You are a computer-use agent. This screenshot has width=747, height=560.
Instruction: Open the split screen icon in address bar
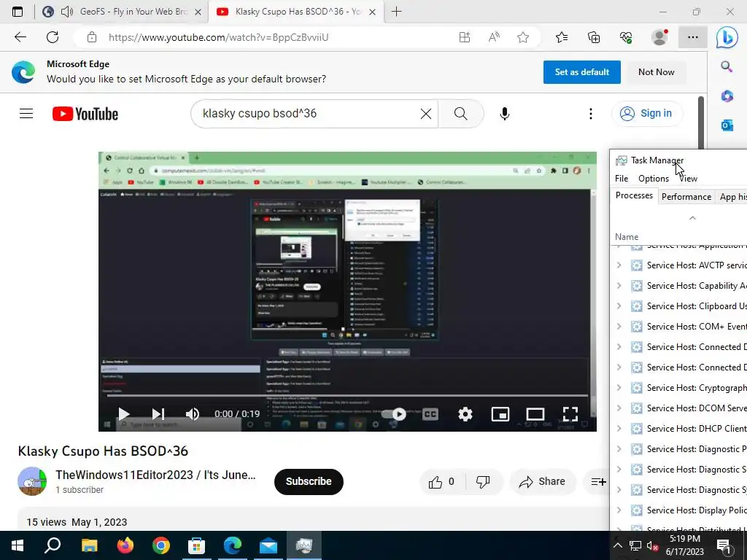[465, 37]
